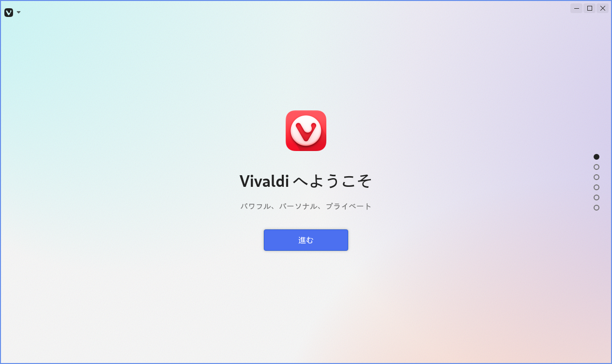
Task: Click the word "Vivaldi" in the heading
Action: coord(264,181)
